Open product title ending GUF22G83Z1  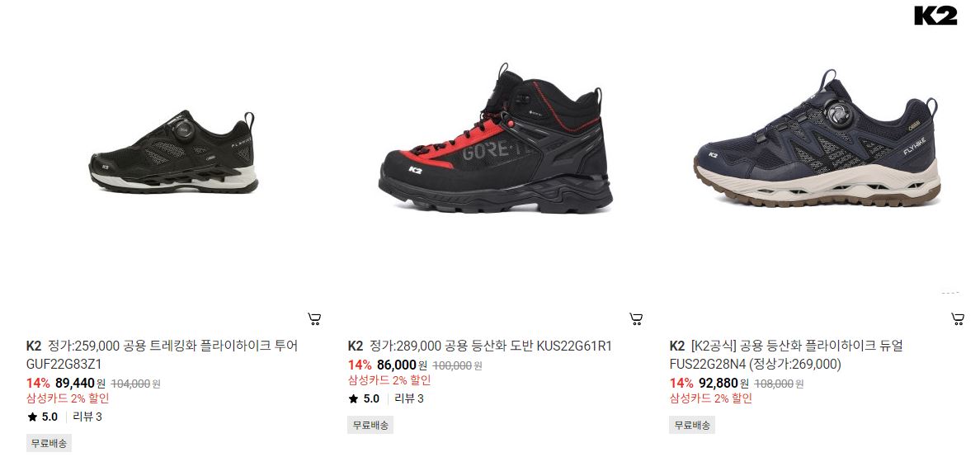[x=162, y=355]
